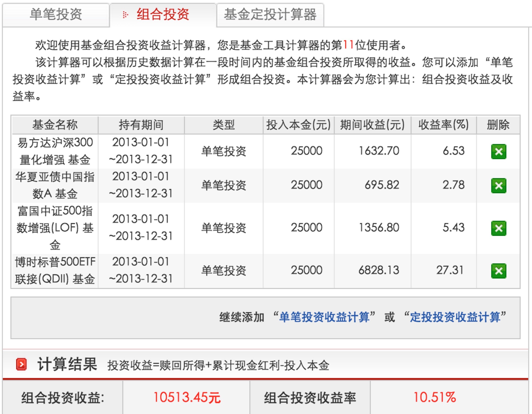Remove the 博时标普500ETF联接 fund row

498,271
